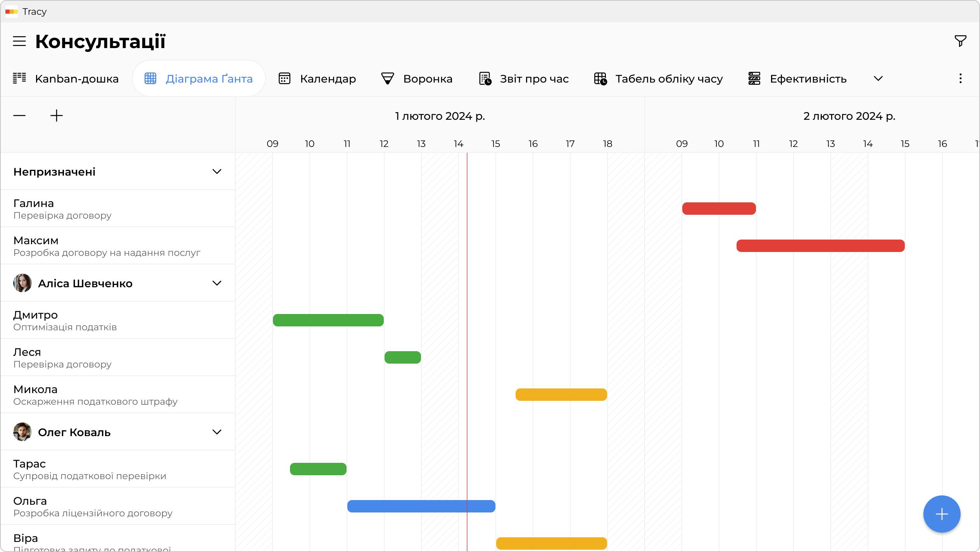Click the blue Ольга task bar

[x=421, y=506]
